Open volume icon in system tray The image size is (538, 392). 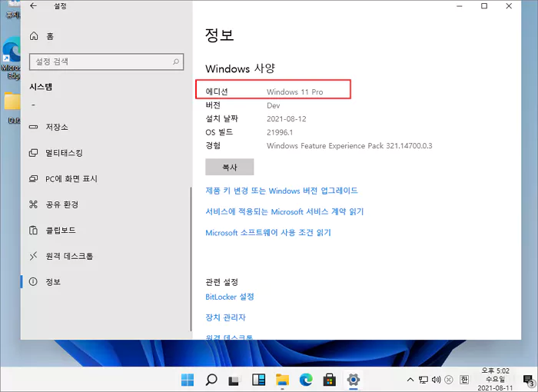(x=436, y=380)
